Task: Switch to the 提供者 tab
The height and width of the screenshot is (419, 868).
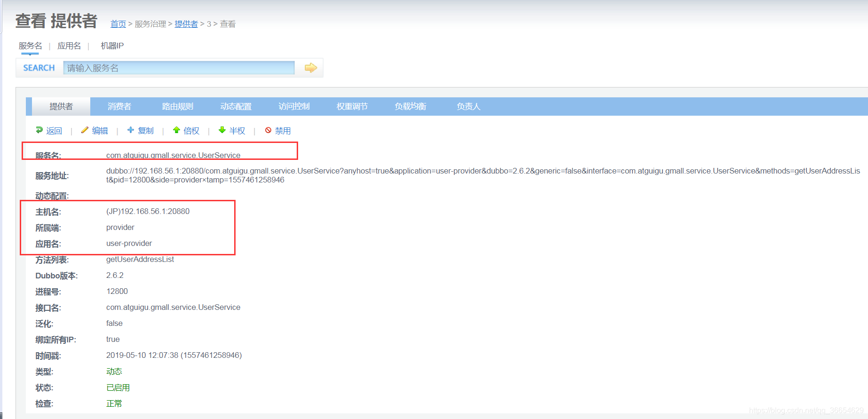Action: click(61, 106)
